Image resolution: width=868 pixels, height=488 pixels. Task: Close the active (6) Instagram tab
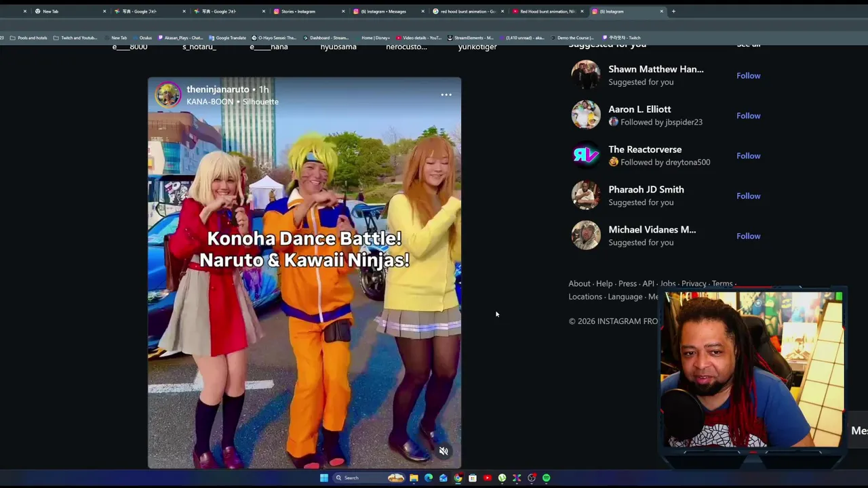click(662, 11)
